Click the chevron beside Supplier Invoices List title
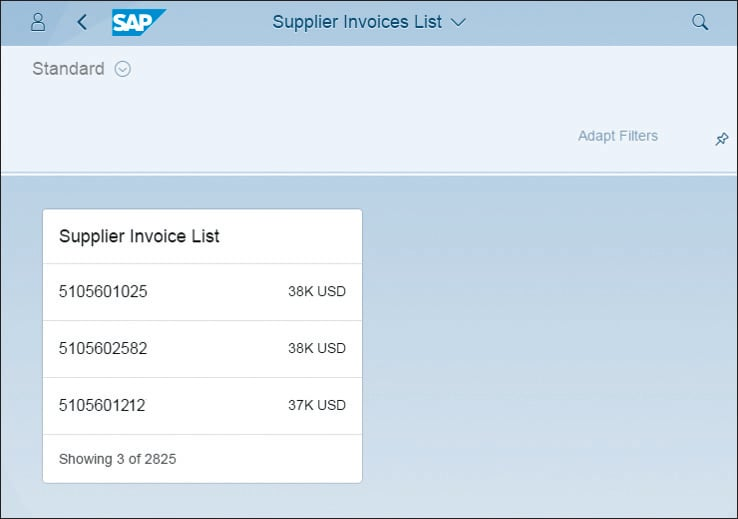Screen dimensions: 738x519 click(x=458, y=22)
